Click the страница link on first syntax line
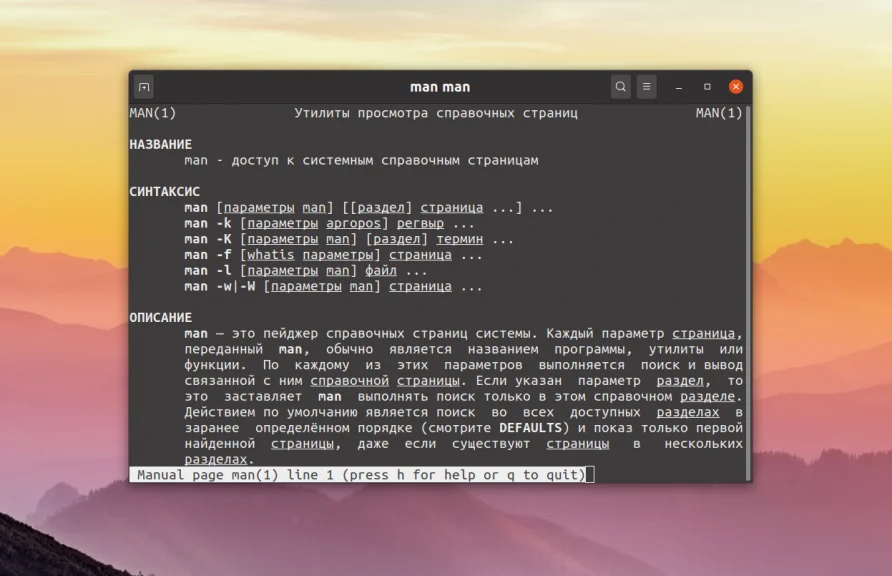Image resolution: width=892 pixels, height=576 pixels. point(452,207)
